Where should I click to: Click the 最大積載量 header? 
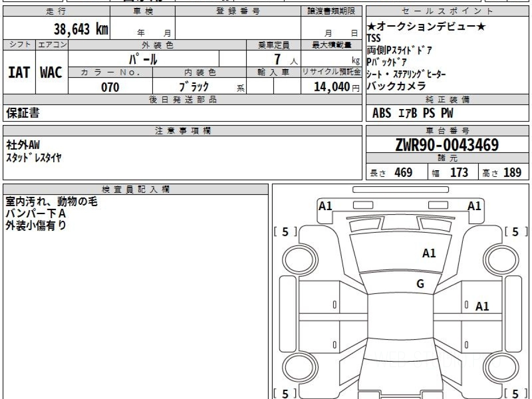(331, 45)
